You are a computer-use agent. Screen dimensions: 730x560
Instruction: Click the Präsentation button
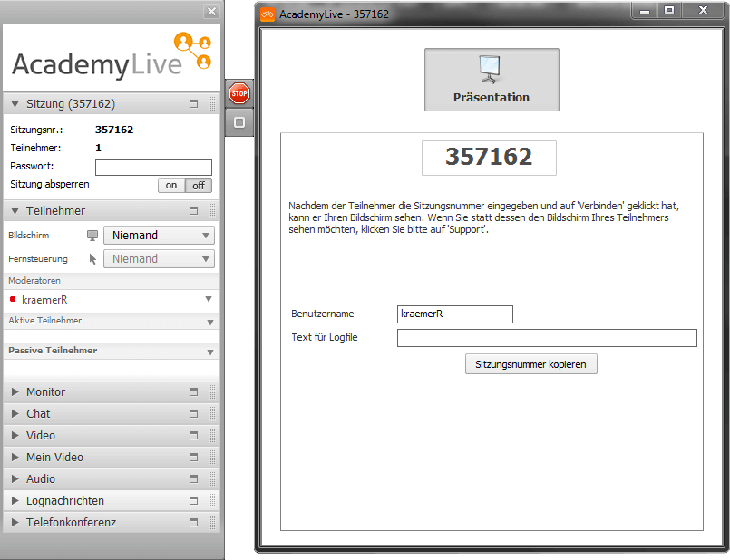492,80
